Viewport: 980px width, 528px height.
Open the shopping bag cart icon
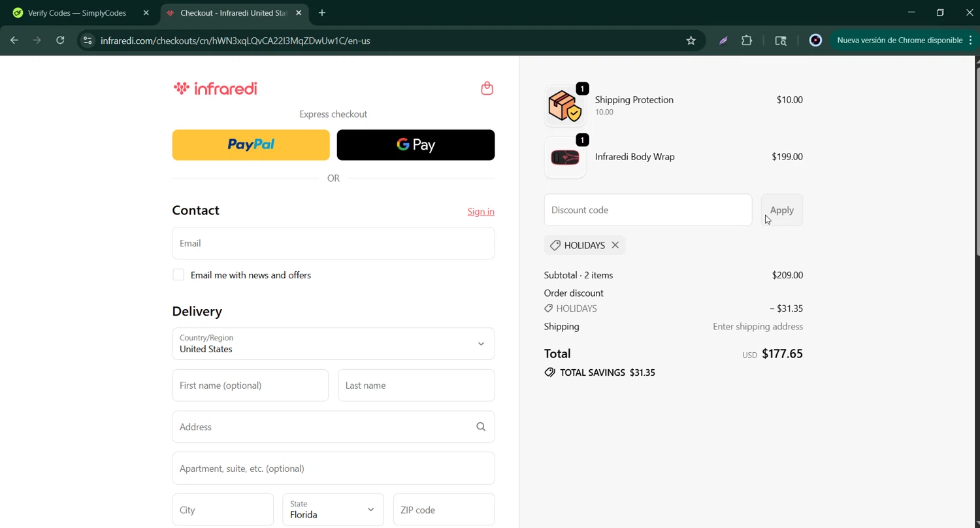coord(487,88)
